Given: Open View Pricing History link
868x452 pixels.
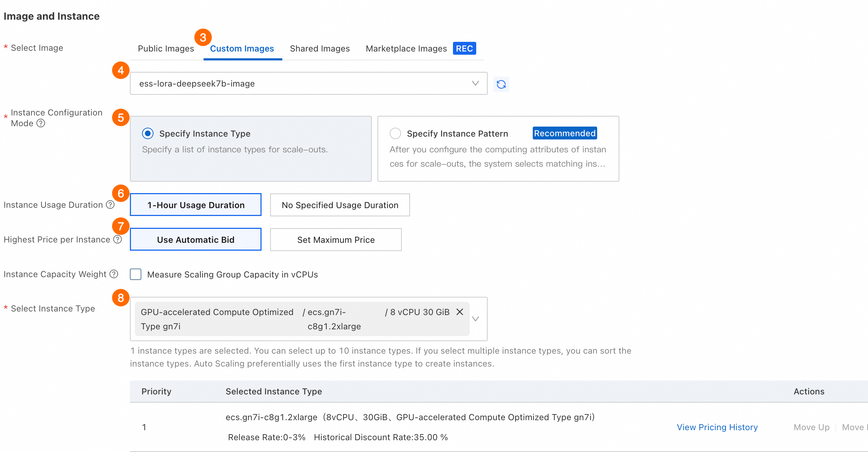Looking at the screenshot, I should (x=717, y=427).
